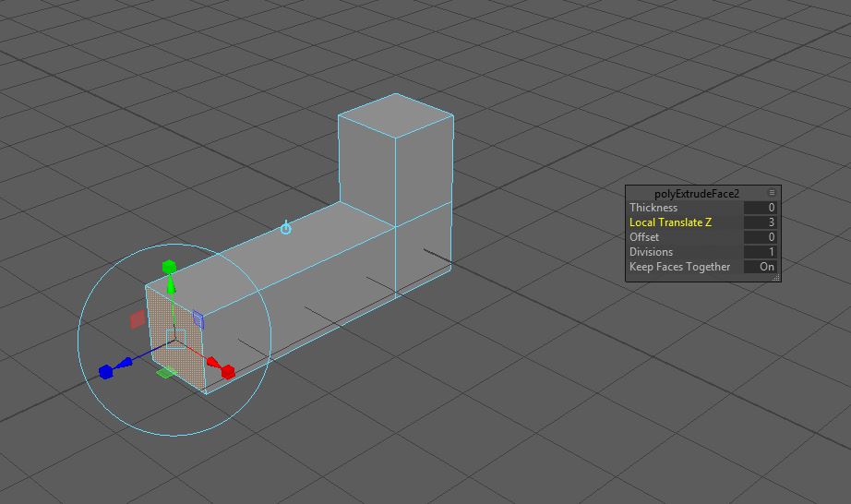The image size is (851, 504).
Task: Click the Local Translate Z value field
Action: pos(761,222)
